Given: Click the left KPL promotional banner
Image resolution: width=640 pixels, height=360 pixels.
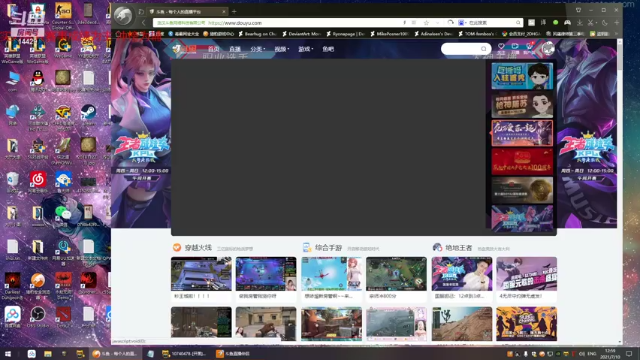Looking at the screenshot, I should 141,133.
